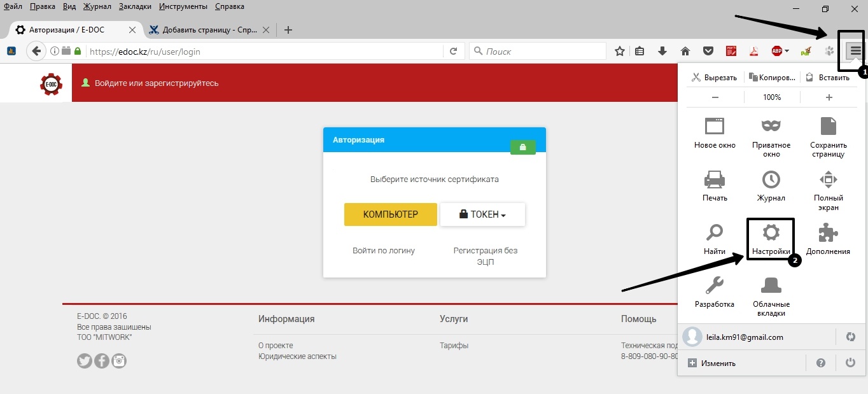
Task: Open Add-ons (Дополнения) puzzle icon
Action: coord(828,234)
